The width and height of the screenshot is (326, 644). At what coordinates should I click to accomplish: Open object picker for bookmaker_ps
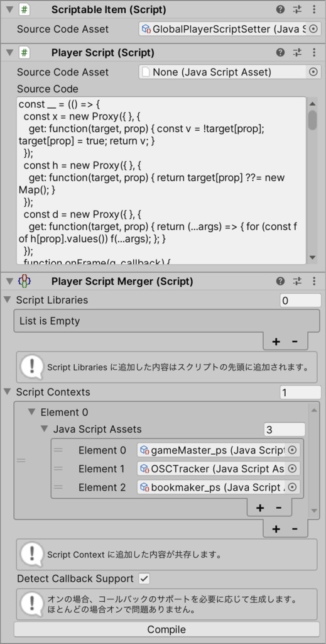tap(292, 487)
